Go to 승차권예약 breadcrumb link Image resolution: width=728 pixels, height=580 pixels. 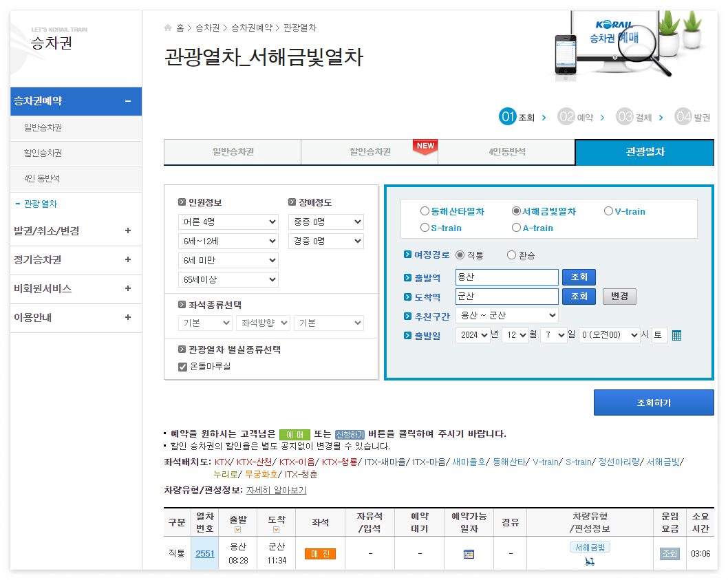coord(252,28)
